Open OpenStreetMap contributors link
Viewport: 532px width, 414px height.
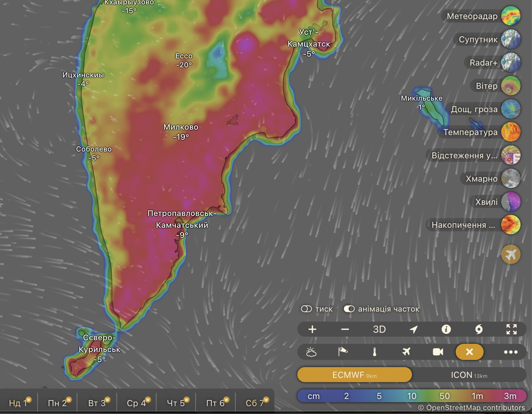(471, 408)
